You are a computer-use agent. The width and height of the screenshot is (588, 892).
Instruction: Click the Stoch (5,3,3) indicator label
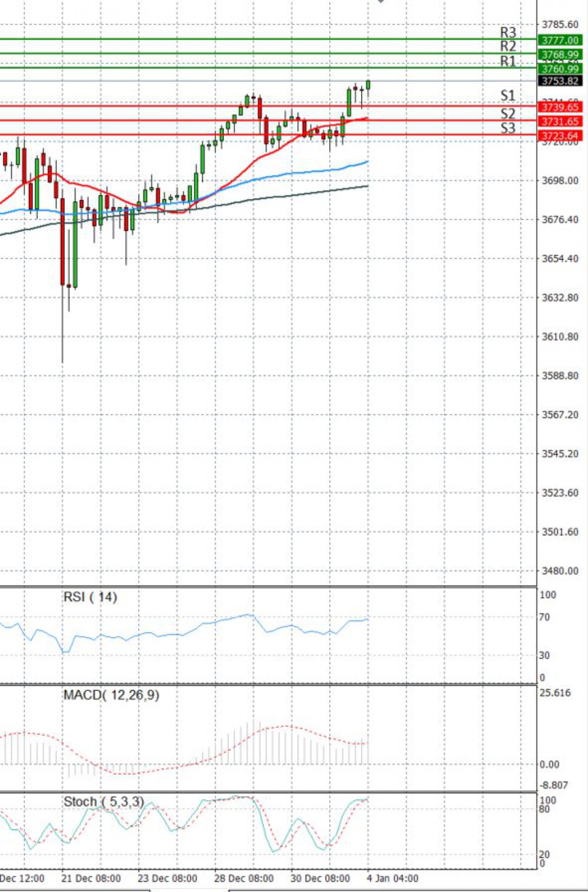click(104, 802)
